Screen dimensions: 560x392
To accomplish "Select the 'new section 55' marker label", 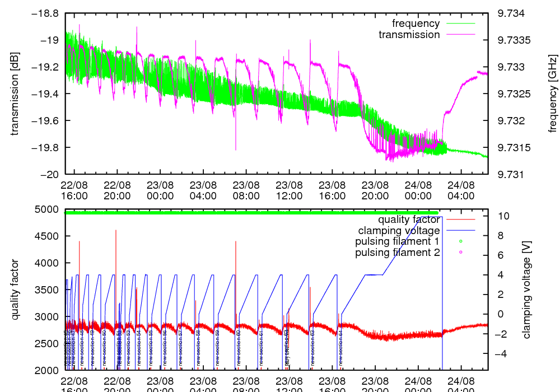I will click(x=151, y=348).
